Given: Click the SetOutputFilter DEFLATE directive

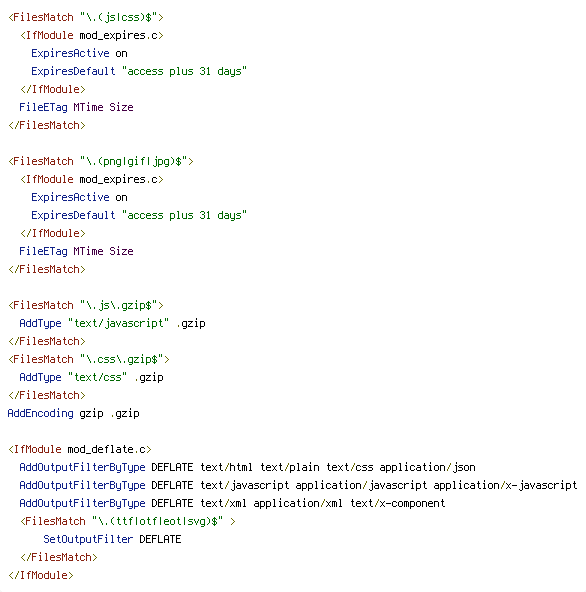Looking at the screenshot, I should [112, 539].
